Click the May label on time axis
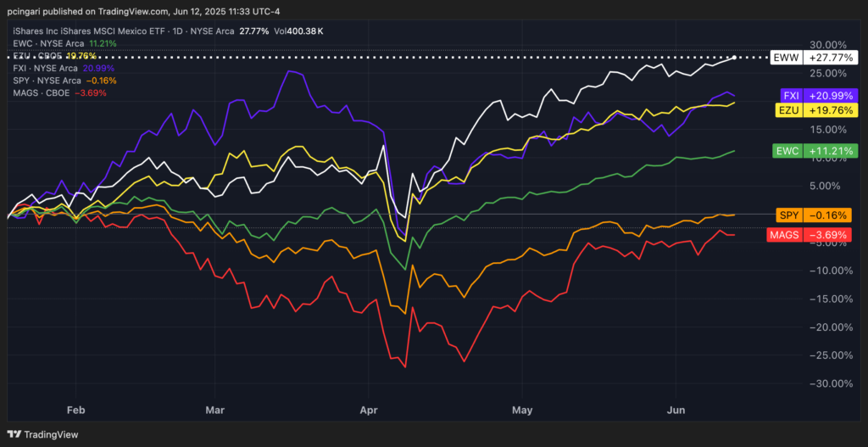 pos(522,411)
